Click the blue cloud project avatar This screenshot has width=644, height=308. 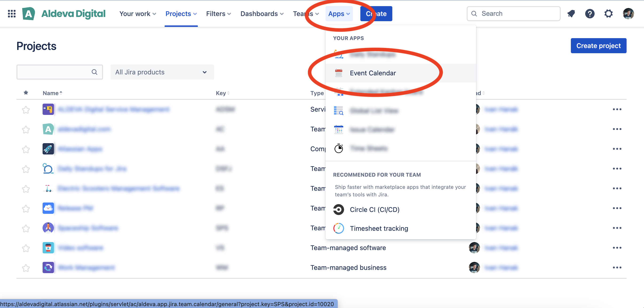coord(48,208)
